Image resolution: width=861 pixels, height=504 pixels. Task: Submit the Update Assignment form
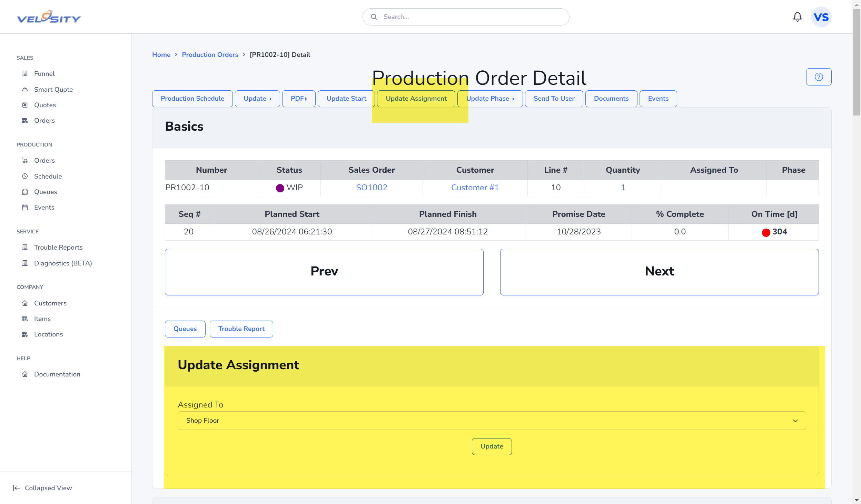coord(492,446)
